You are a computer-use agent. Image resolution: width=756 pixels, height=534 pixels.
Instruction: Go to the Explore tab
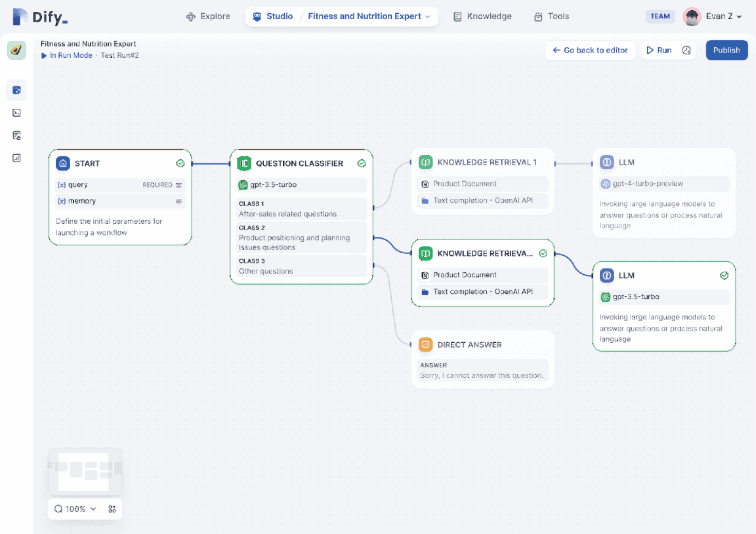coord(208,16)
